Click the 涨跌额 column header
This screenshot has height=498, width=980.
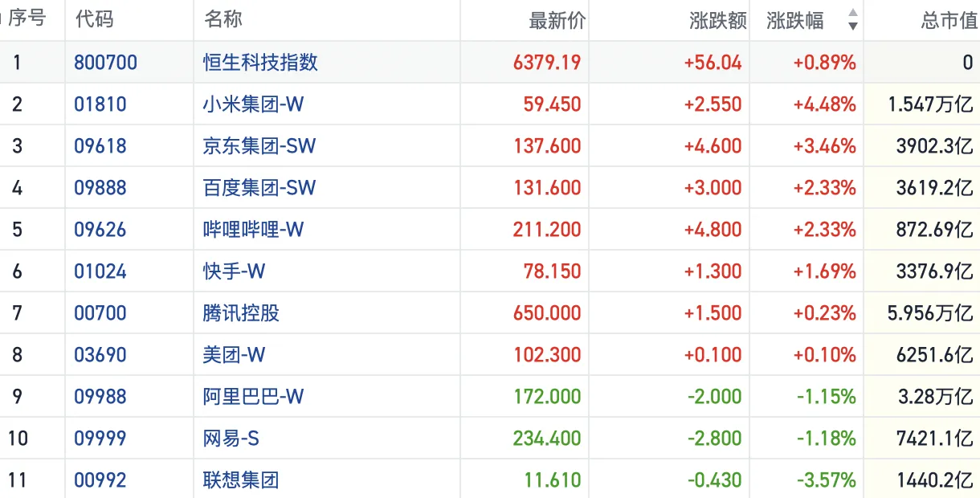(718, 20)
